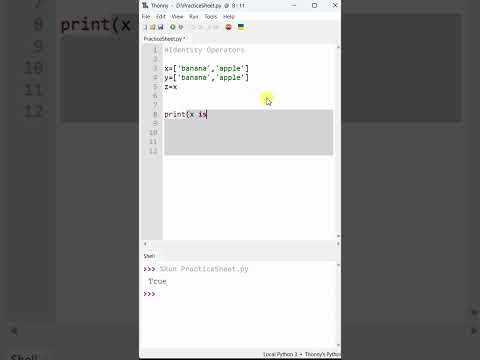The image size is (480, 360).
Task: Save the script with the floppy icon
Action: click(x=161, y=27)
